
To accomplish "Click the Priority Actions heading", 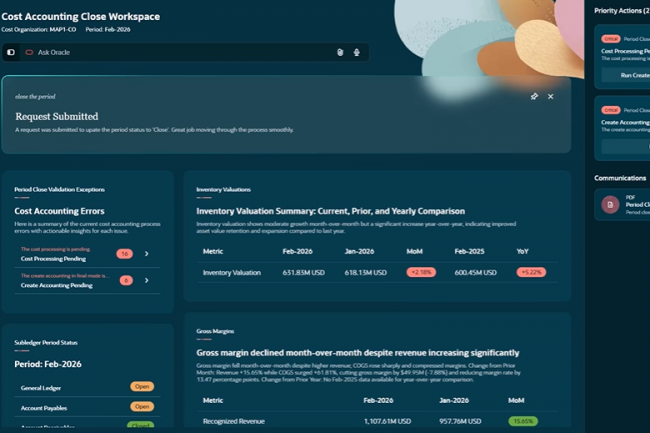I will click(622, 11).
